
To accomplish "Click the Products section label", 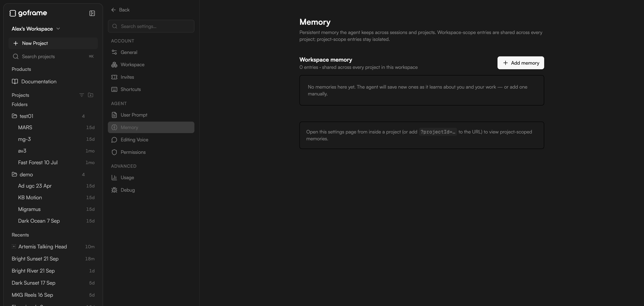I will point(21,69).
